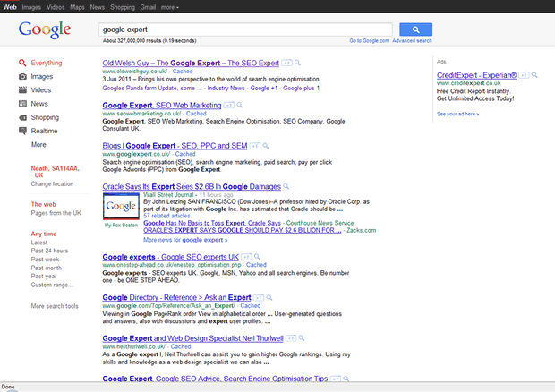Open 'Old Welsh Guy – The Google Expert' result

point(191,63)
